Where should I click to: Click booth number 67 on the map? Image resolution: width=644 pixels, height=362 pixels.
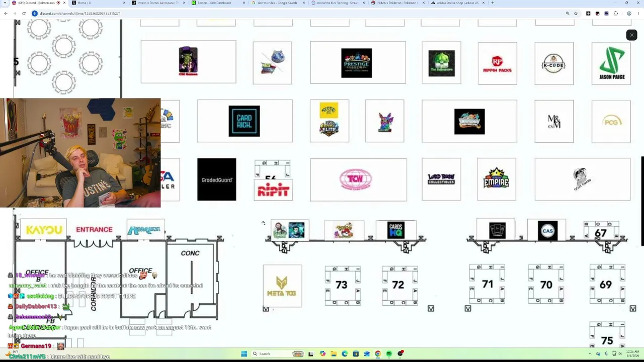(601, 233)
